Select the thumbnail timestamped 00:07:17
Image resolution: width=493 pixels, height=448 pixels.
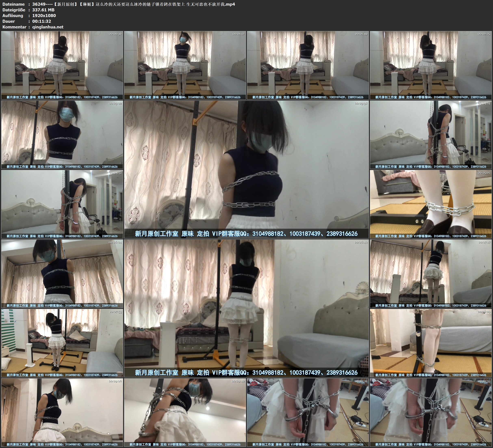click(x=431, y=274)
